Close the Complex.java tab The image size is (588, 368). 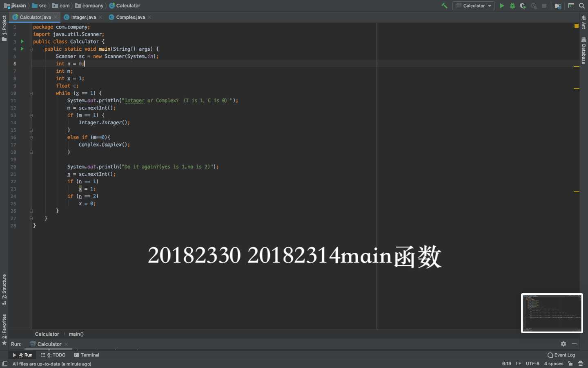pos(149,17)
